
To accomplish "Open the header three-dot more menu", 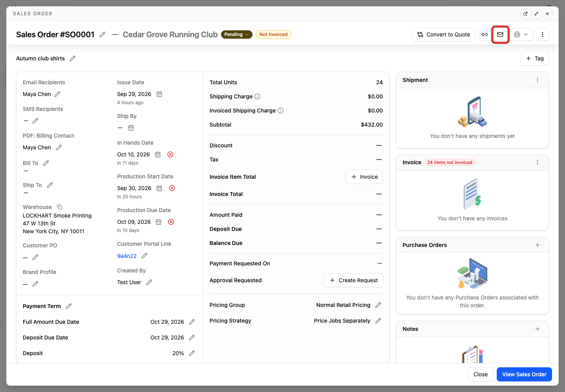I will (x=543, y=34).
